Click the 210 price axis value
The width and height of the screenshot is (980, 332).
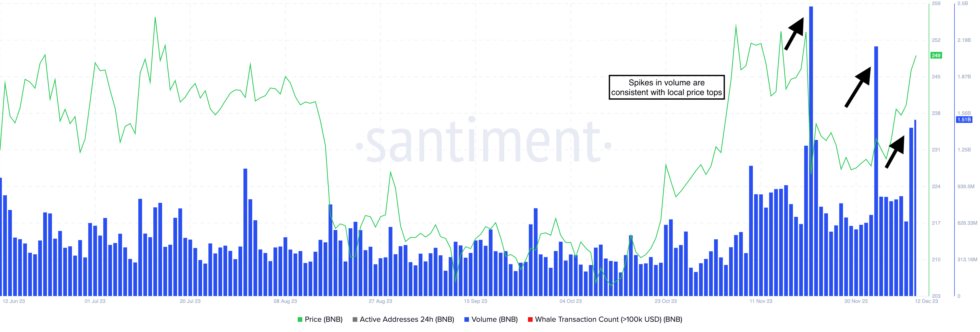click(x=936, y=260)
